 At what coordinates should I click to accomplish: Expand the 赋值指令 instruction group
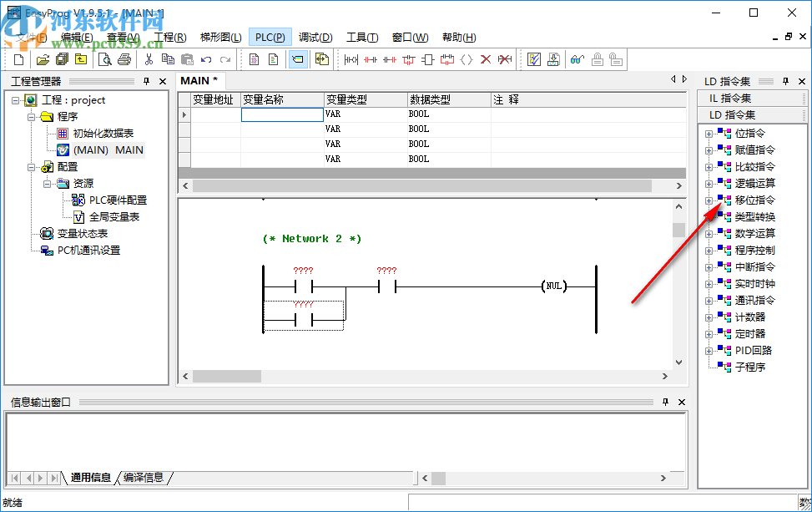click(709, 151)
